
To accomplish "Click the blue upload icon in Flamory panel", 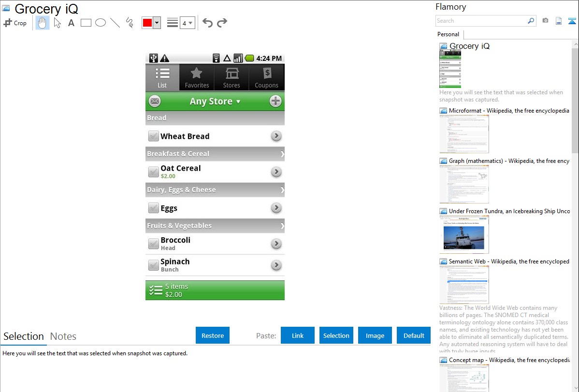I will click(x=572, y=21).
